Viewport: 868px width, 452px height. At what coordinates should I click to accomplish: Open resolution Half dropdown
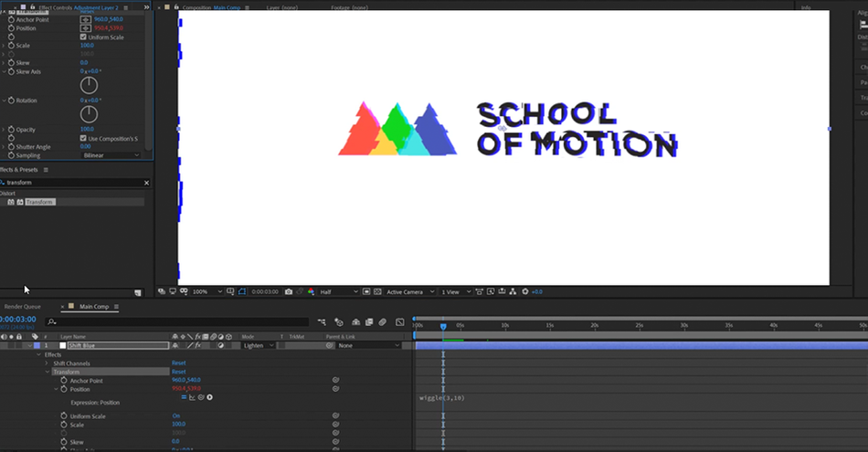tap(338, 291)
